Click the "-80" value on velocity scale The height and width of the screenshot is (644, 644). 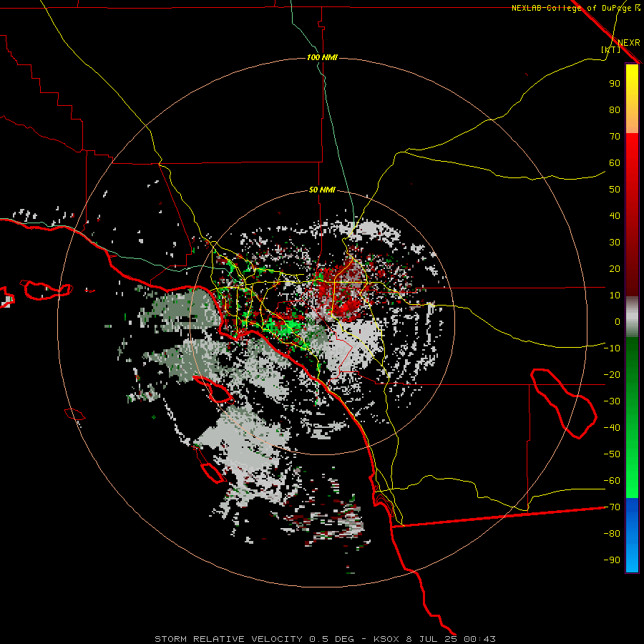coord(612,534)
